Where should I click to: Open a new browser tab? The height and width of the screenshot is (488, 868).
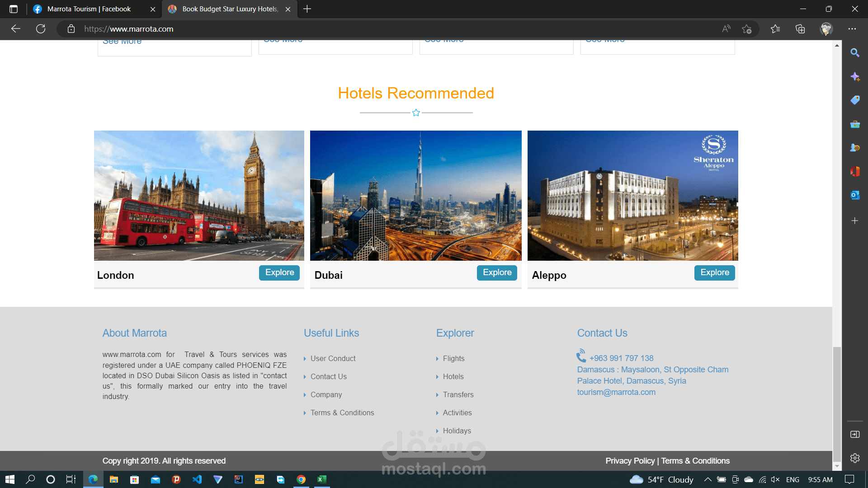pyautogui.click(x=307, y=9)
